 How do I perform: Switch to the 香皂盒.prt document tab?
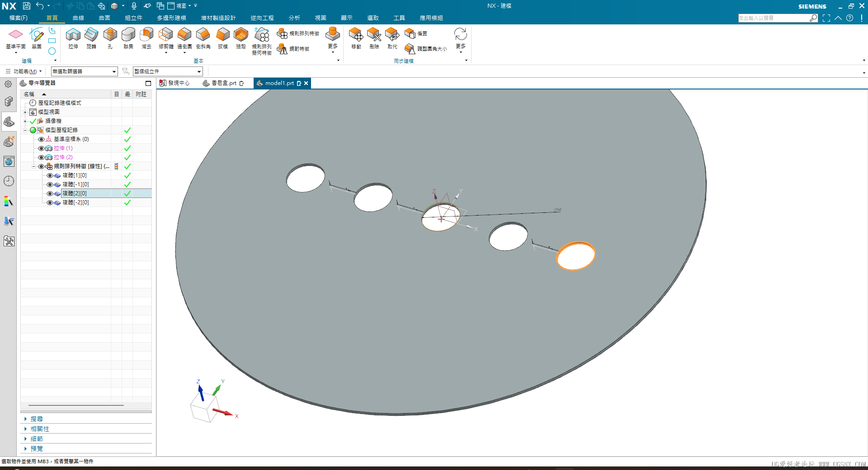(224, 83)
